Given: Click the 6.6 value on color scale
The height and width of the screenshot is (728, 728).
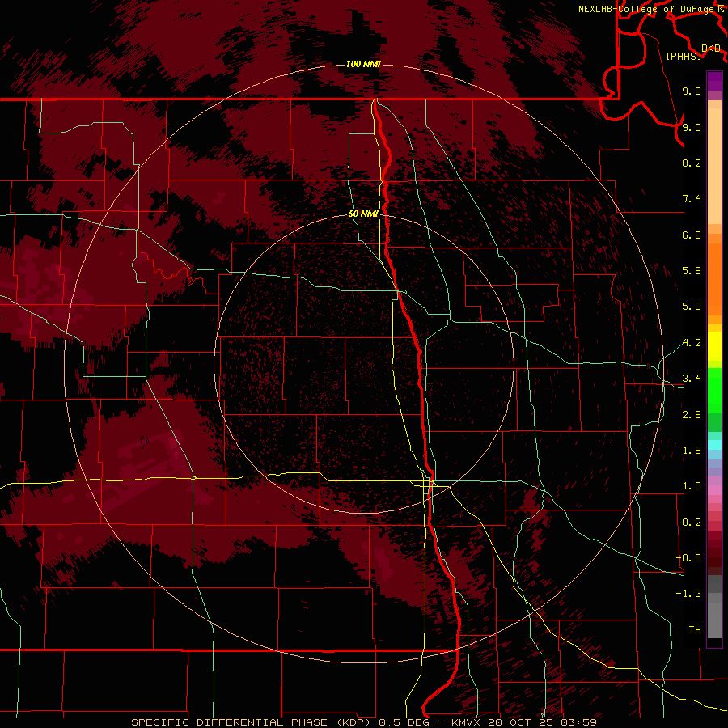Looking at the screenshot, I should pos(692,235).
